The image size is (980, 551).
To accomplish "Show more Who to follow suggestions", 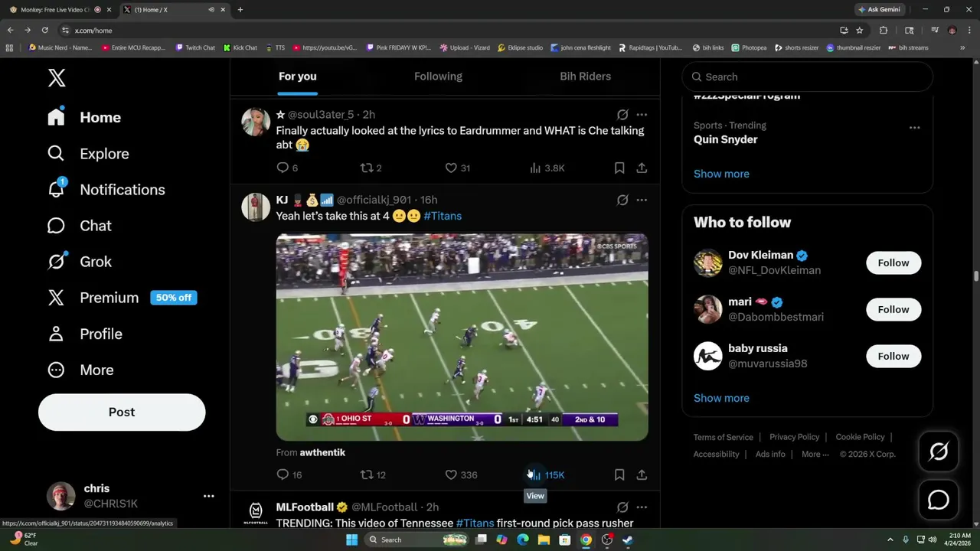I will [721, 398].
